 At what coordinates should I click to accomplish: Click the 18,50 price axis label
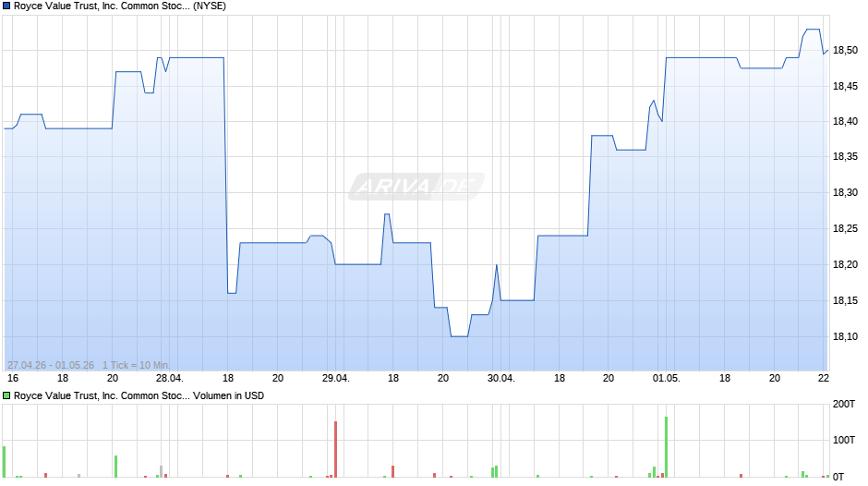pos(845,51)
